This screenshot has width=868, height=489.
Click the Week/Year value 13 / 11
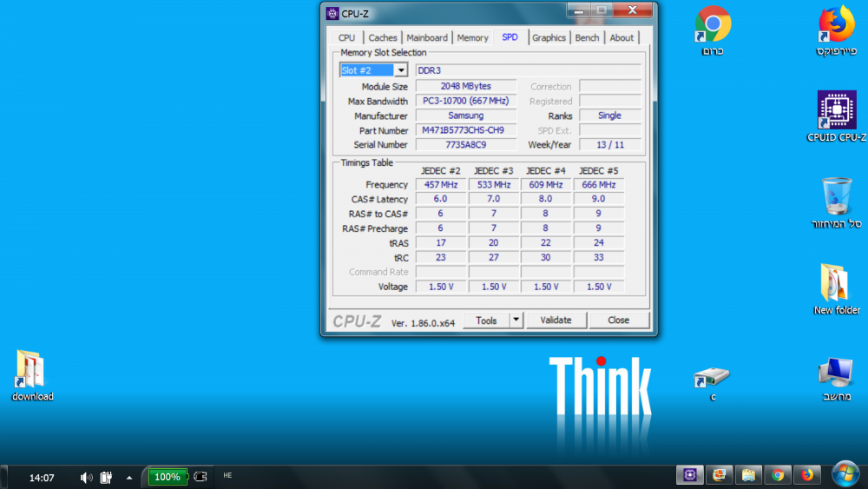(609, 144)
